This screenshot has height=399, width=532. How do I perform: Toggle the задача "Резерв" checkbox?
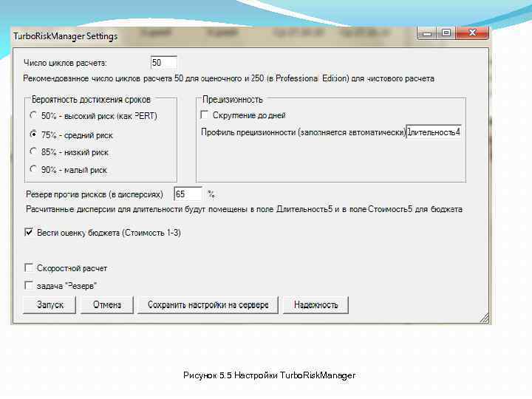coord(29,285)
